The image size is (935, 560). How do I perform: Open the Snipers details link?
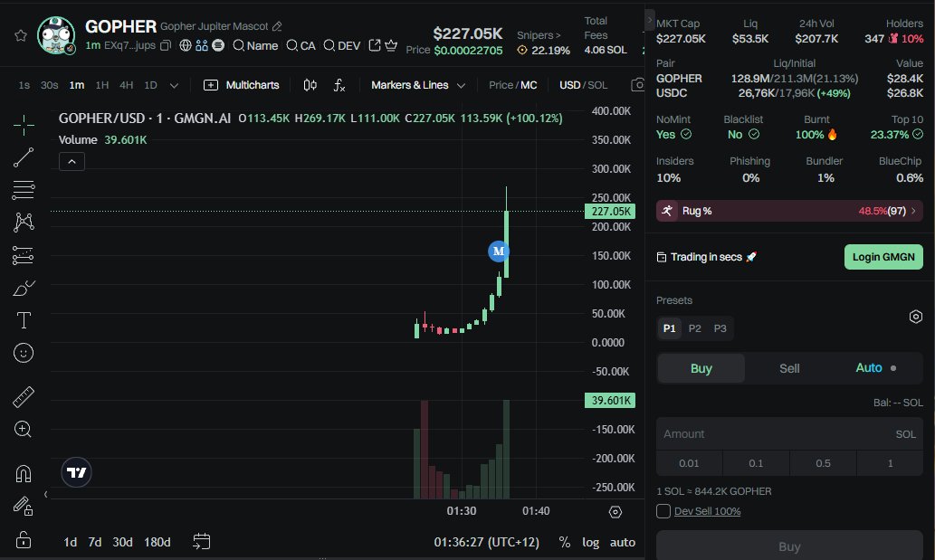click(539, 35)
